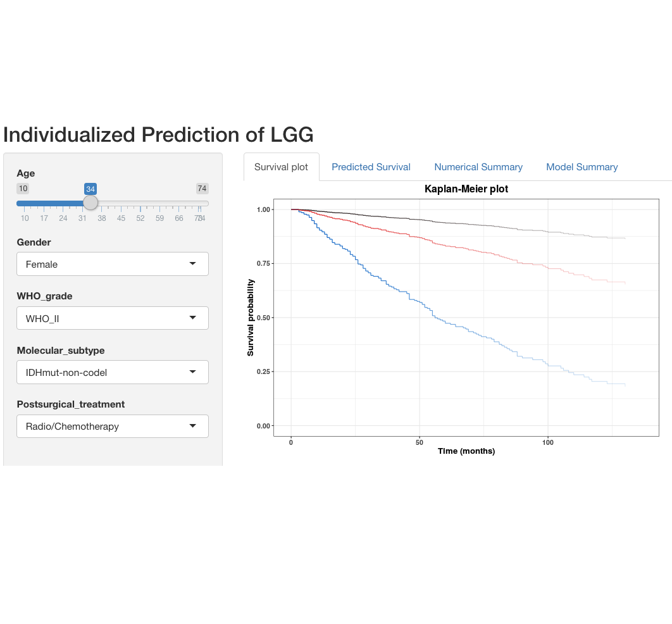
Task: Click the caret arrow in the WHO_grade dropdown
Action: click(192, 318)
